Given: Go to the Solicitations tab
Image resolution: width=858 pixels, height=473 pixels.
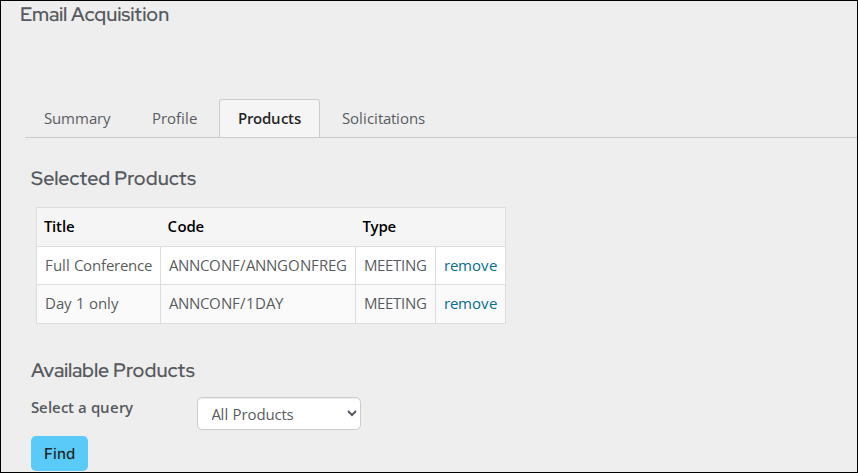Looking at the screenshot, I should tap(383, 119).
